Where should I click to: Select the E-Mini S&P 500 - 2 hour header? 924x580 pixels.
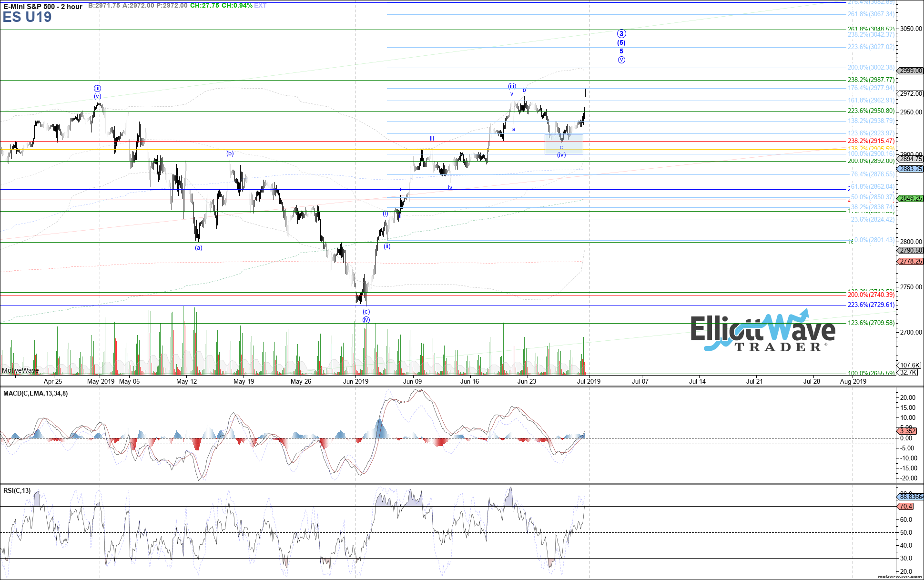point(43,6)
